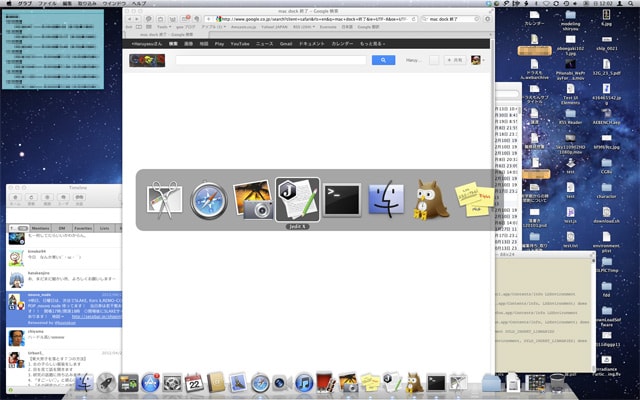Open ニュース in Google's navigation bar
Screen dimensions: 640x400
coord(264,44)
